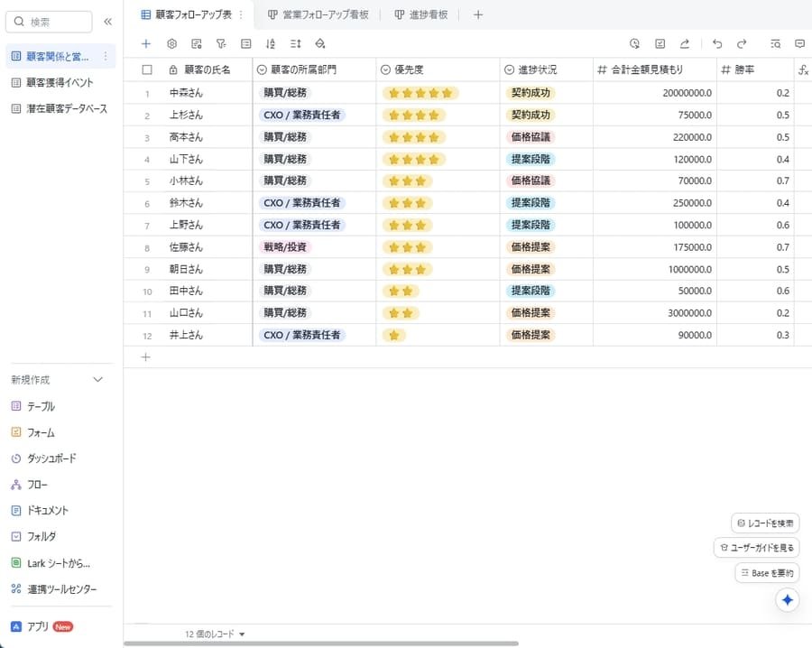This screenshot has height=648, width=812.
Task: Click the redo icon
Action: click(742, 43)
